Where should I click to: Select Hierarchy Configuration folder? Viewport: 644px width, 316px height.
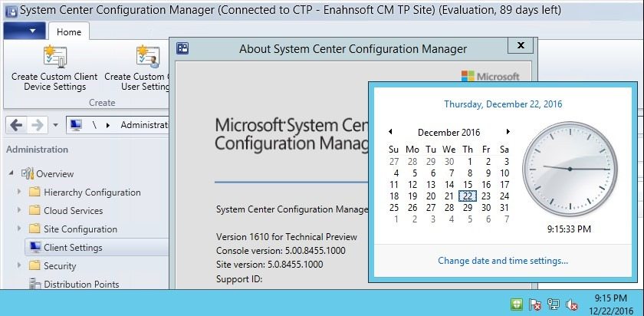click(92, 193)
